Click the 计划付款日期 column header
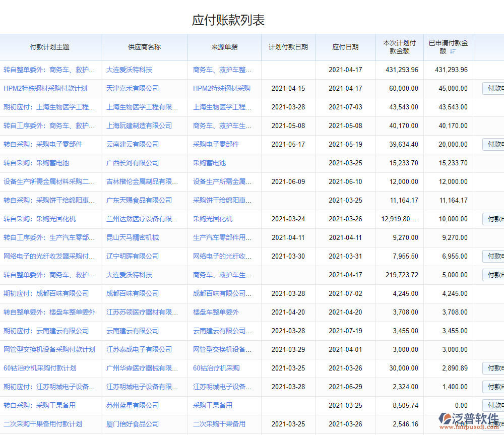504x435 pixels. point(288,47)
